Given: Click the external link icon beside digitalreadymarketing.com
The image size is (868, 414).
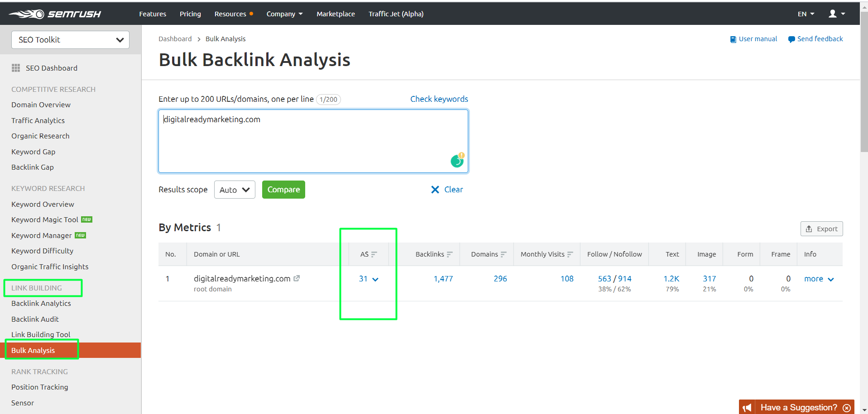Looking at the screenshot, I should pyautogui.click(x=297, y=278).
